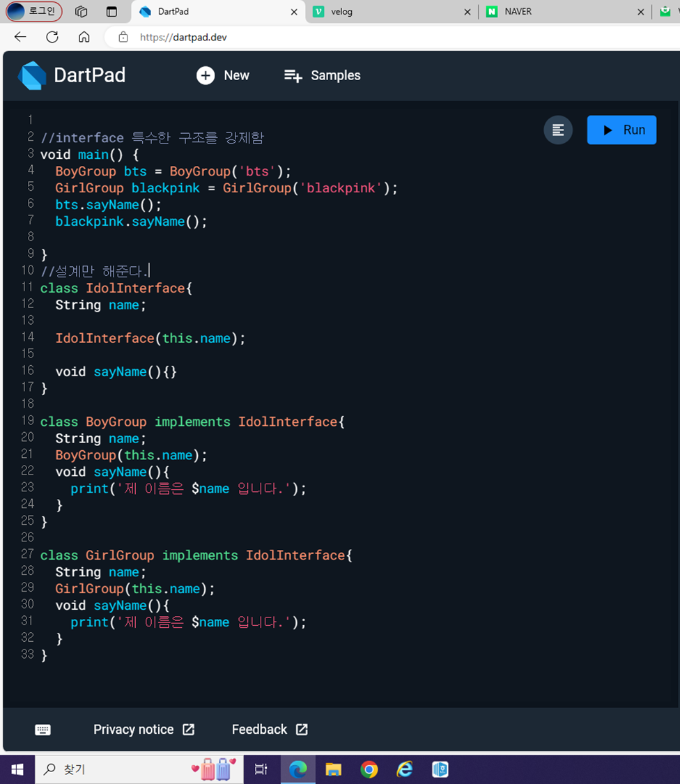The image size is (680, 784).
Task: Open the blue app icon after Internet Explorer
Action: click(x=440, y=769)
